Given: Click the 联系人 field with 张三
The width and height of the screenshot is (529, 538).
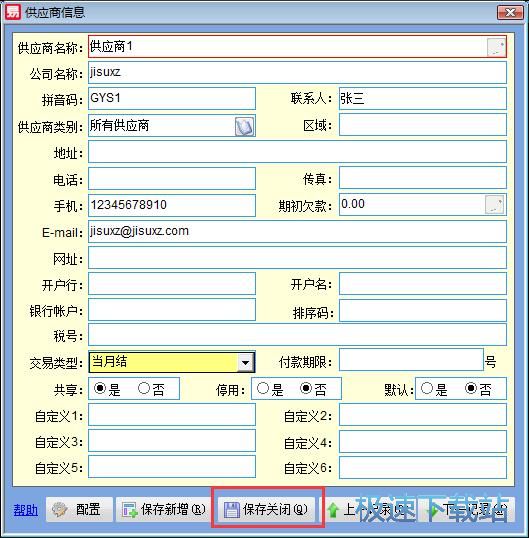Looking at the screenshot, I should tap(423, 98).
